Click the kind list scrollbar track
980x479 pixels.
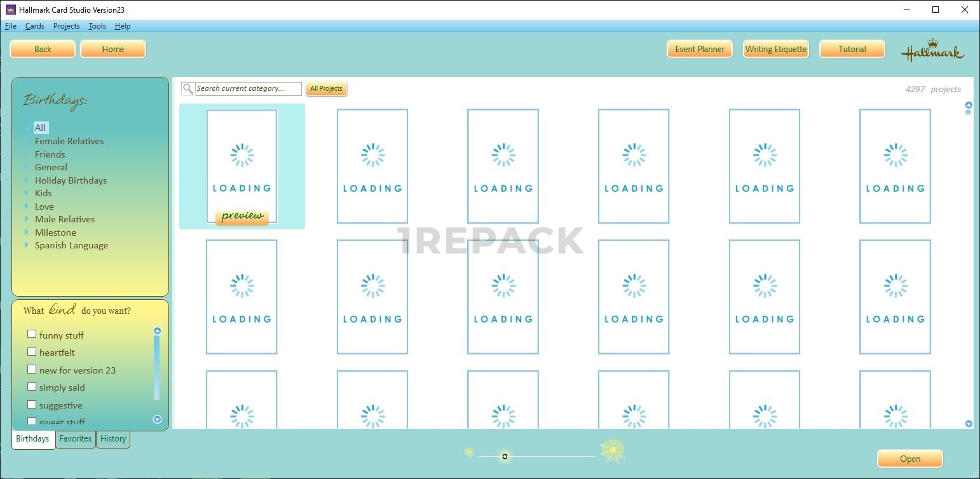[157, 367]
